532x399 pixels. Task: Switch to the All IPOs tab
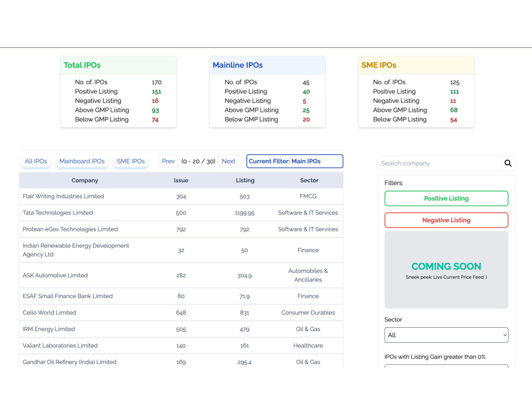pyautogui.click(x=36, y=161)
